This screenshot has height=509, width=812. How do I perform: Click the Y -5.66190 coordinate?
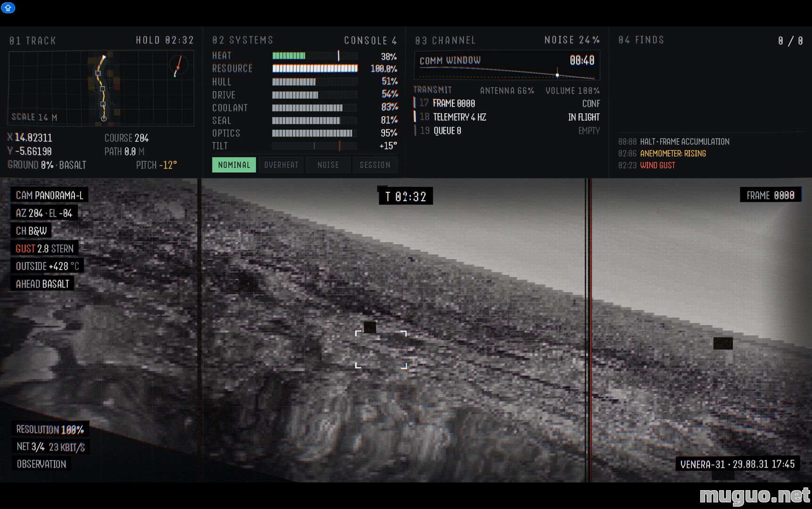(29, 151)
